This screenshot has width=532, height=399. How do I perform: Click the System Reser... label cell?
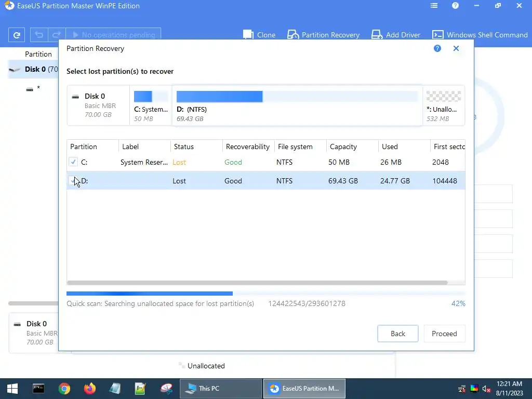144,162
